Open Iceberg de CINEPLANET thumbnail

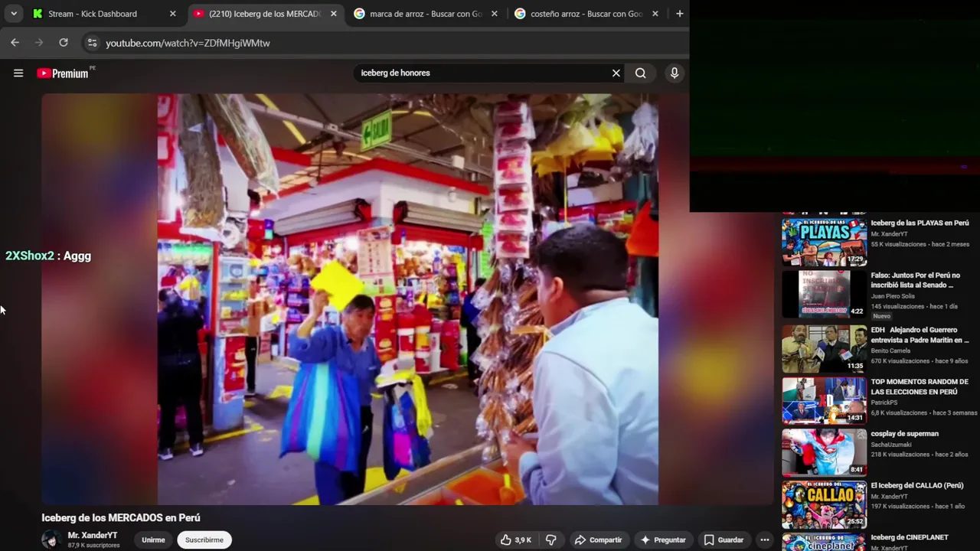coord(824,542)
